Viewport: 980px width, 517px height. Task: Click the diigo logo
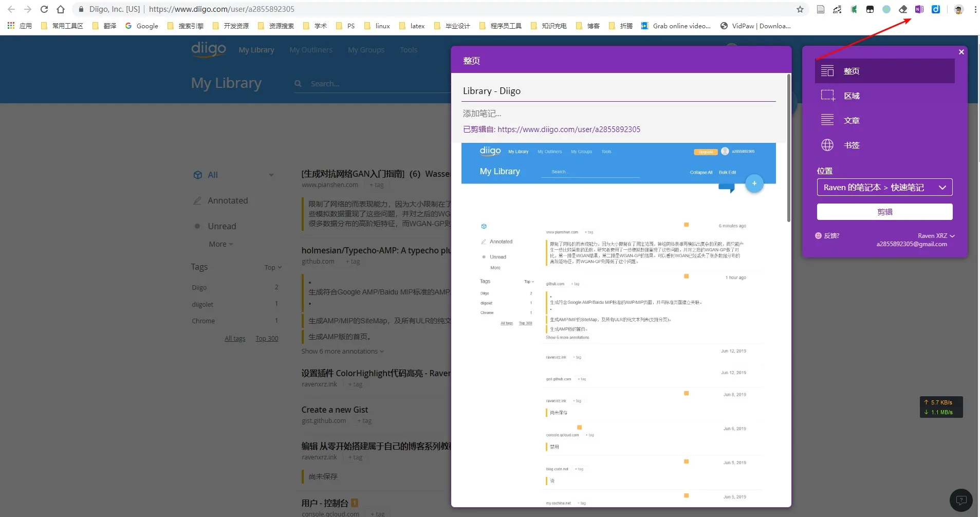pos(209,49)
